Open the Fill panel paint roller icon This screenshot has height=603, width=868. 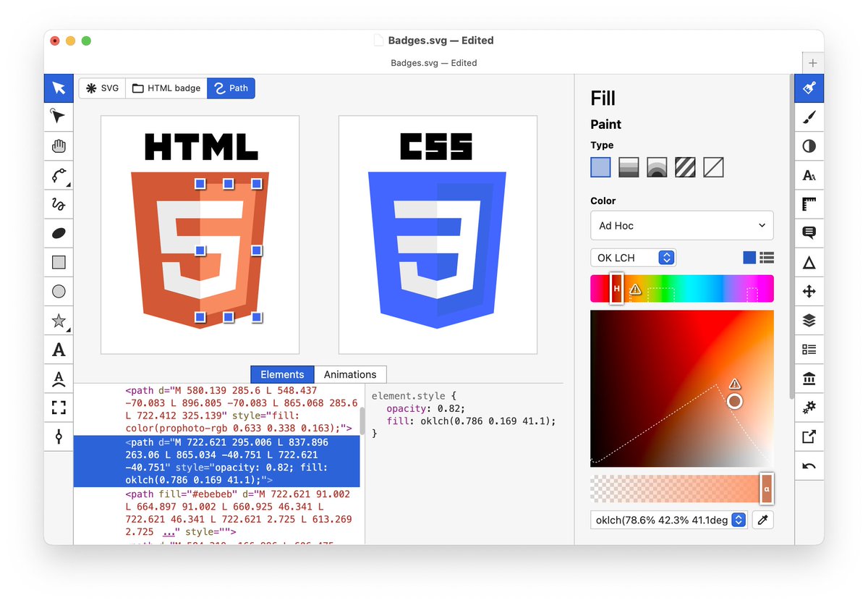point(809,88)
